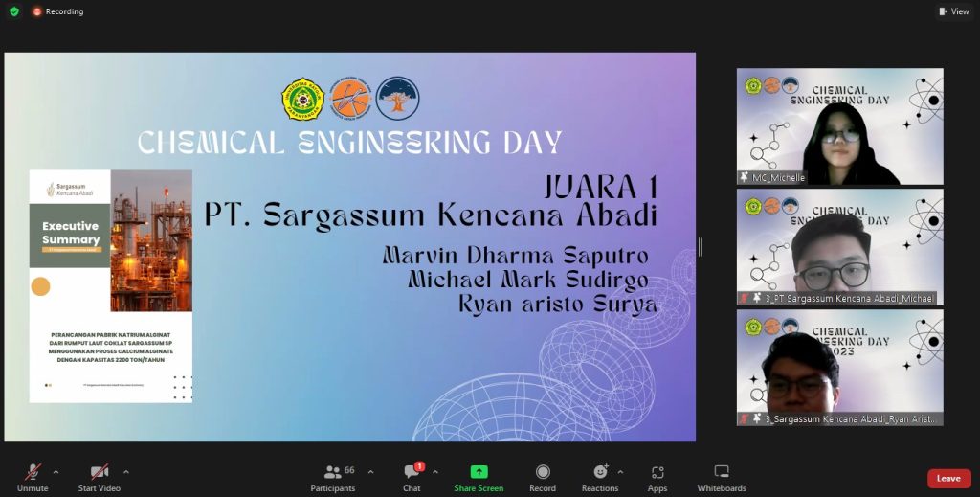Screen dimensions: 980x497
Task: Click the divider handle beside shared screen
Action: pos(701,247)
